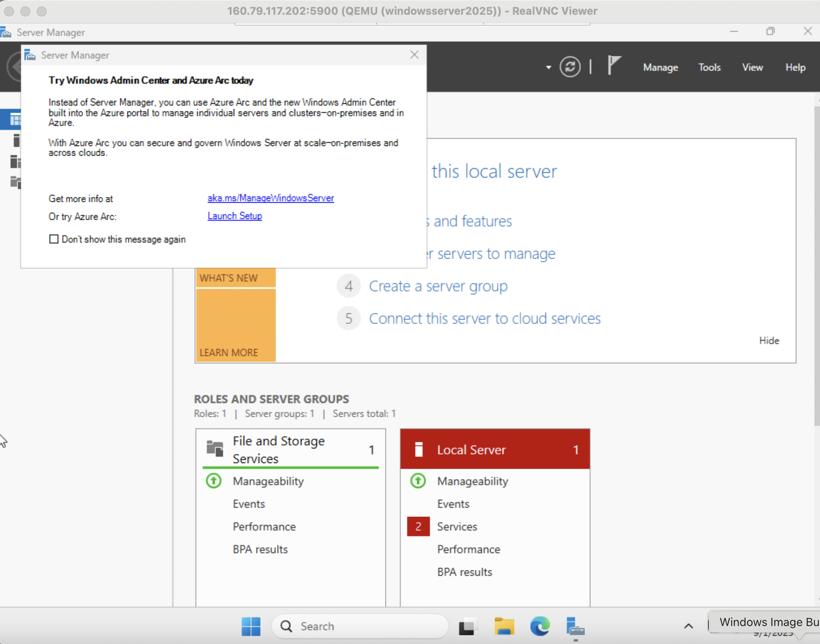Check Don't show this message again
820x644 pixels.
tap(54, 239)
